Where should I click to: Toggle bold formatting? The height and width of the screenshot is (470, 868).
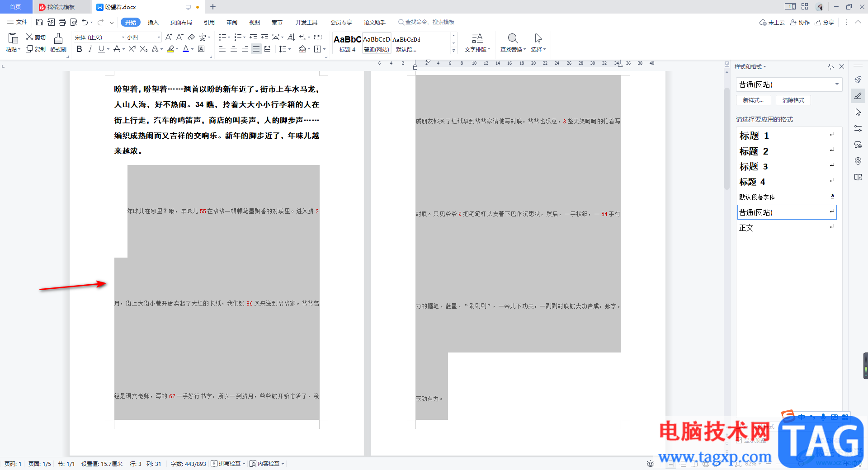pos(79,49)
